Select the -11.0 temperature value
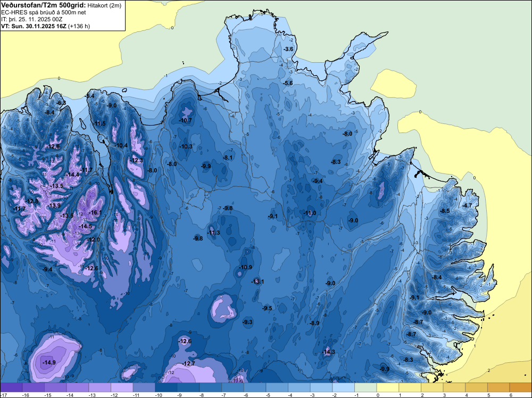This screenshot has height=398, width=532. (310, 213)
